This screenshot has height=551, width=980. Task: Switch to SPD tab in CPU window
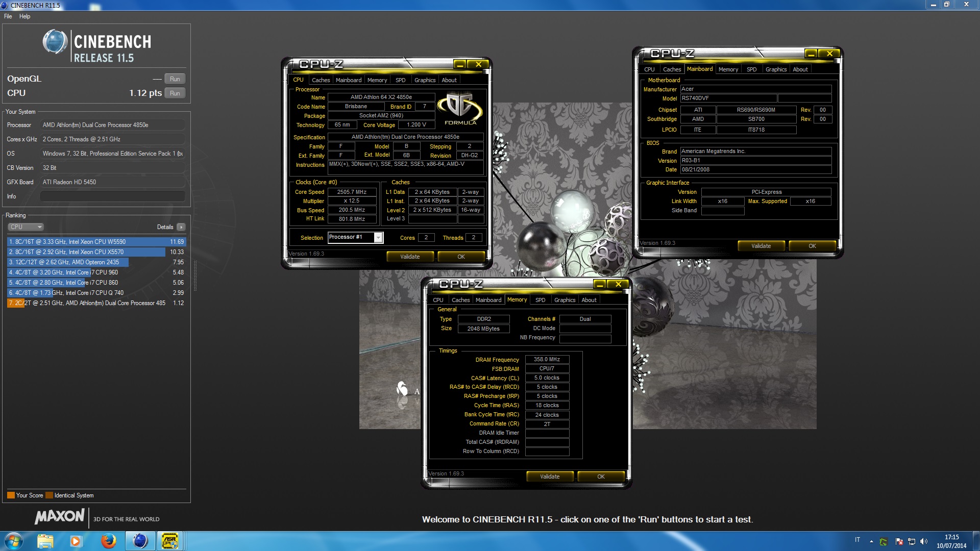pos(401,80)
